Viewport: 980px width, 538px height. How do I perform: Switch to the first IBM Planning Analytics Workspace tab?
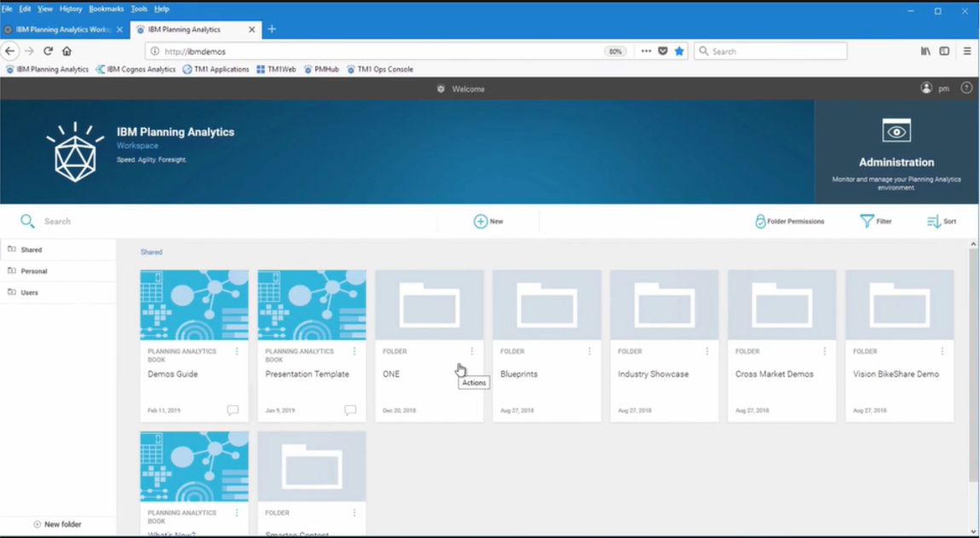click(x=63, y=29)
